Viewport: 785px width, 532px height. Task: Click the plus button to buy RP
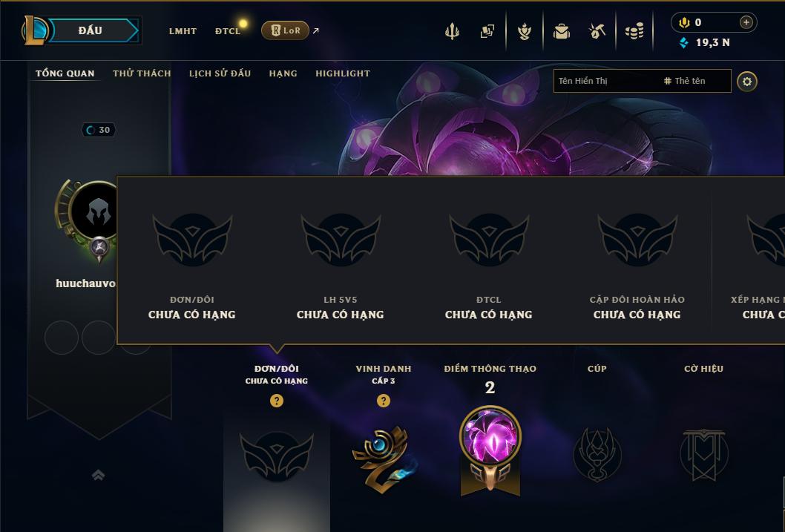(746, 22)
